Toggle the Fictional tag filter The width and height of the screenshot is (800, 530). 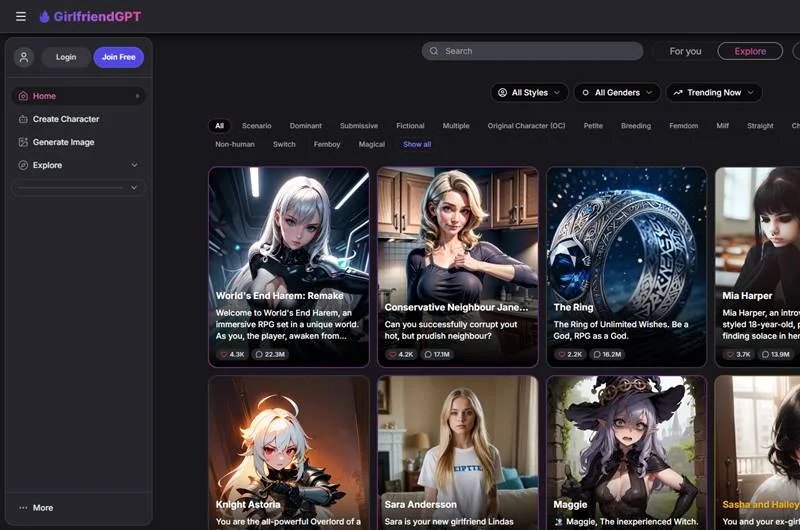click(410, 126)
